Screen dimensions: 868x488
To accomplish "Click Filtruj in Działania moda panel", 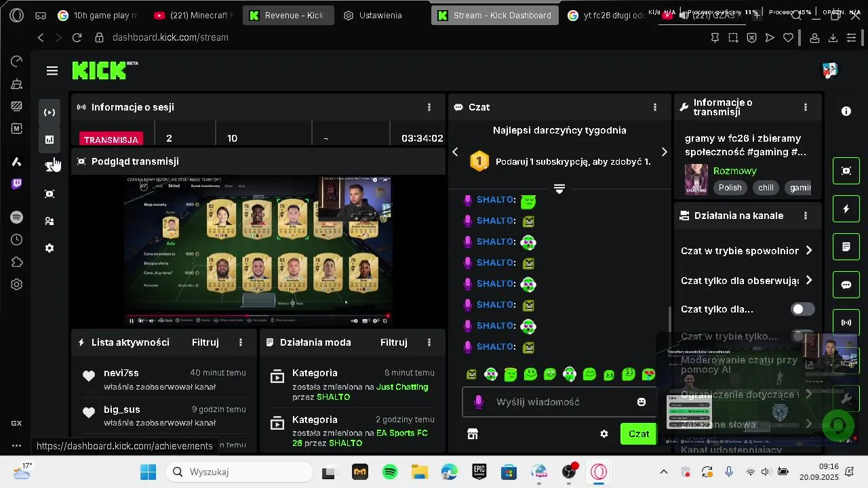I will pos(394,342).
